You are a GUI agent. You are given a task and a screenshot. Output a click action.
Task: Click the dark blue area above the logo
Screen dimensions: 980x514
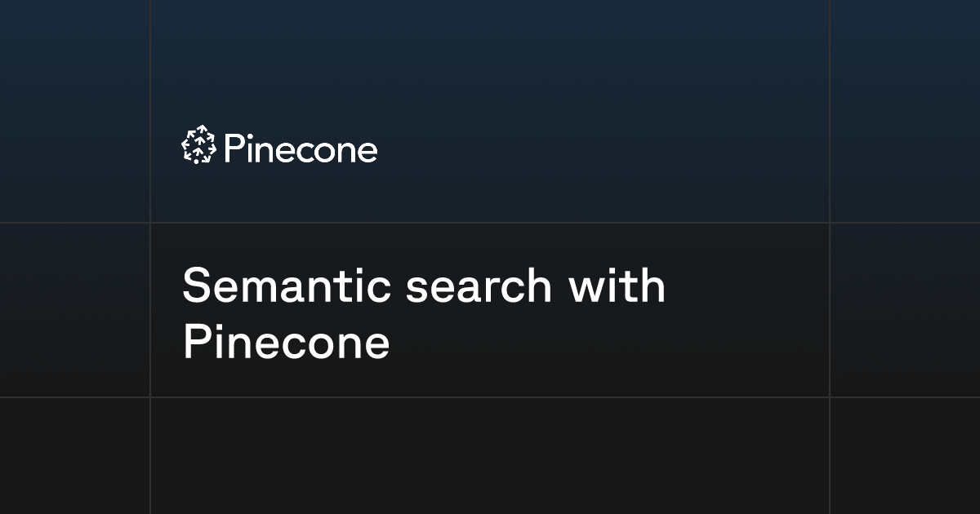[490, 61]
